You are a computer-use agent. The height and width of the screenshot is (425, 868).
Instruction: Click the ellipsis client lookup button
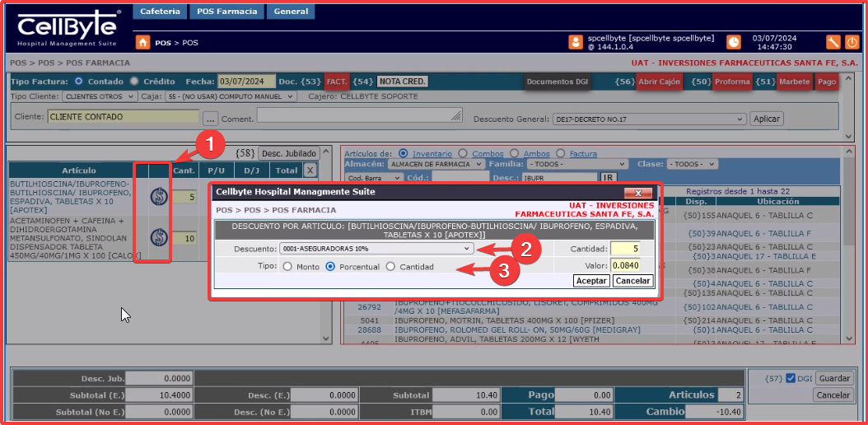click(210, 118)
